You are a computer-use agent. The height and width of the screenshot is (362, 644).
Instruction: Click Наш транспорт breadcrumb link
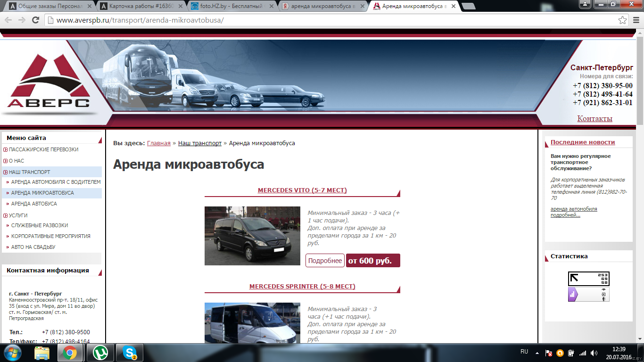coord(200,143)
